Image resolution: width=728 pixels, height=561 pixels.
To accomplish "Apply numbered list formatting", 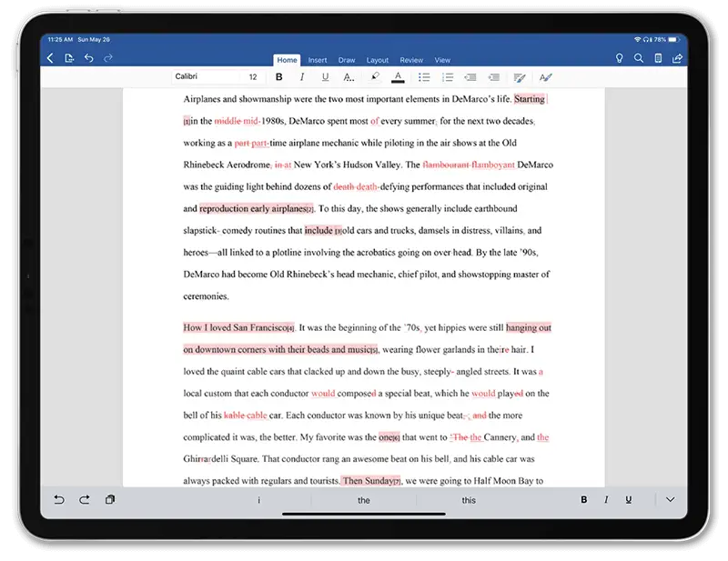I will [x=447, y=77].
